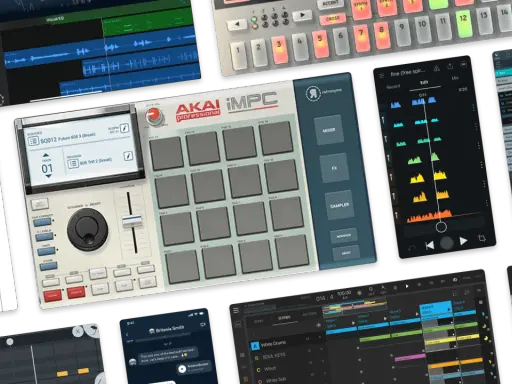Screen dimensions: 512x384
Task: Toggle the blue ERASE button on iMPC
Action: pyautogui.click(x=49, y=266)
